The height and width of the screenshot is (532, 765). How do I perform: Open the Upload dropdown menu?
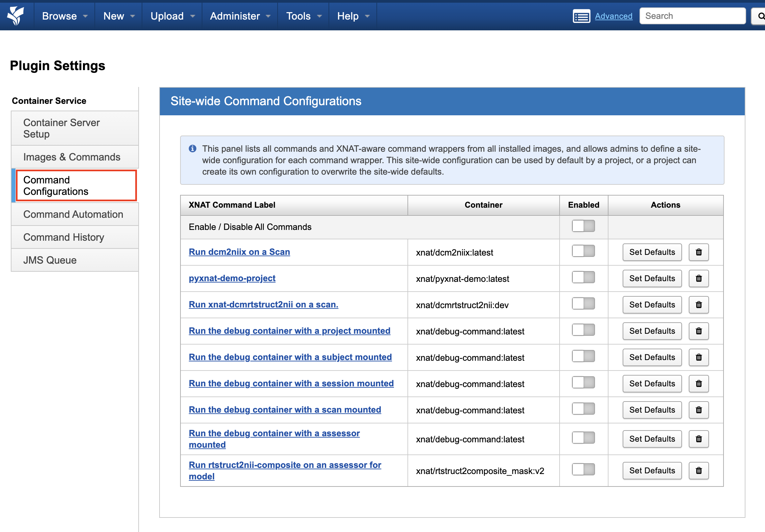(x=172, y=16)
